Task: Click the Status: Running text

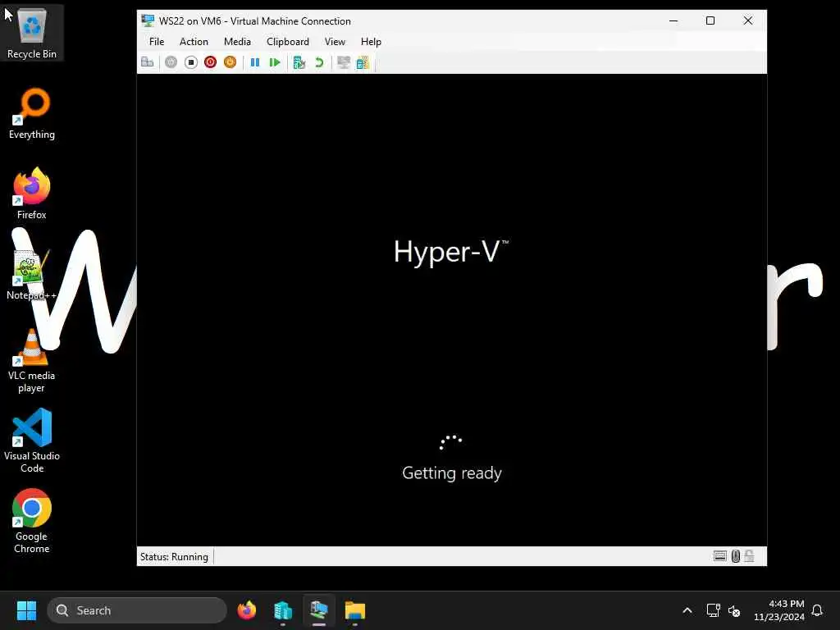Action: point(174,557)
